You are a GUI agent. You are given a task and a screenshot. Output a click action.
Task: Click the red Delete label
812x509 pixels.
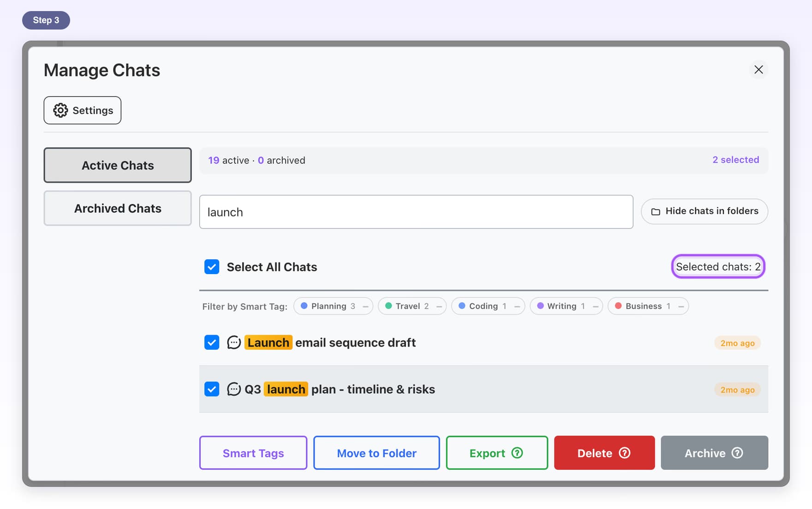tap(595, 453)
